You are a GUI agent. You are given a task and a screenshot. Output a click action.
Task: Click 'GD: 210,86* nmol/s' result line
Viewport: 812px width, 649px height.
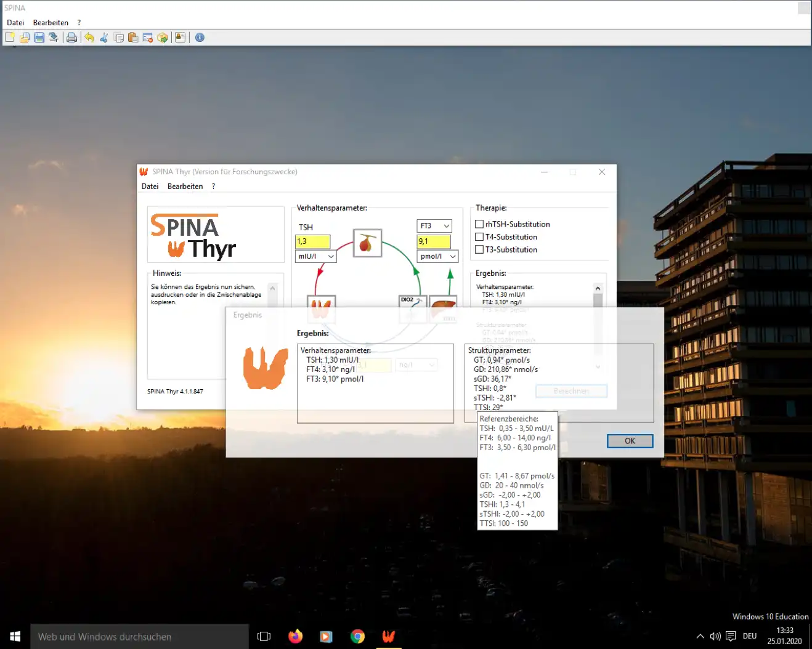pyautogui.click(x=506, y=369)
